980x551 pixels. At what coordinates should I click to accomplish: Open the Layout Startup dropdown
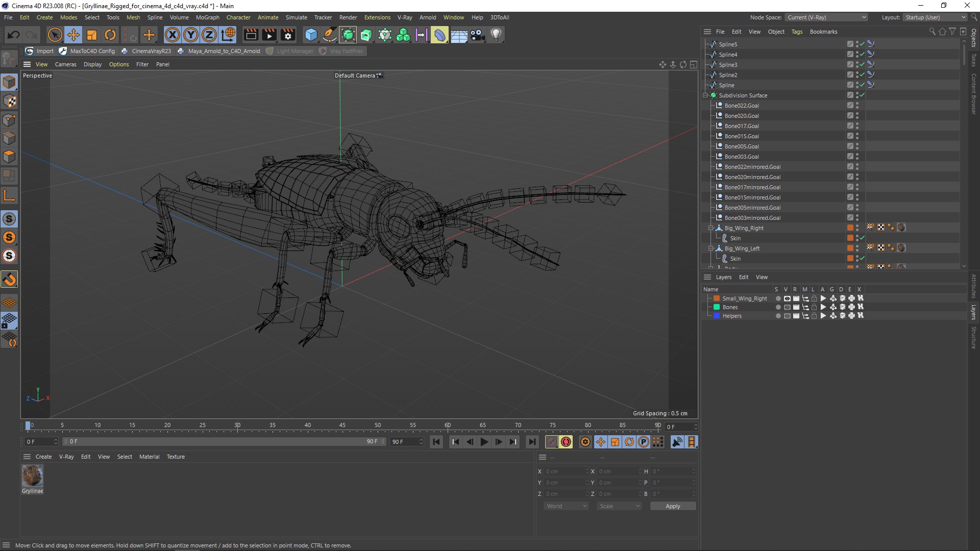coord(935,17)
